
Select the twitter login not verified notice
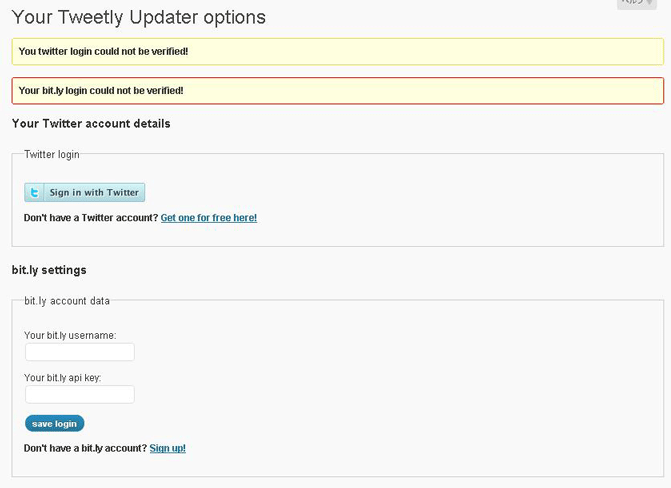pyautogui.click(x=338, y=51)
